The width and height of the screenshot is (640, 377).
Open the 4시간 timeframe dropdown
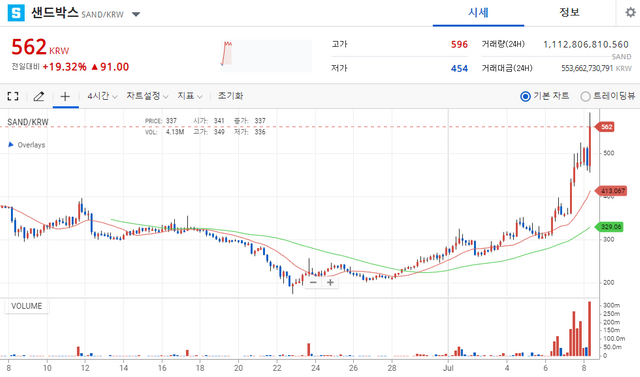click(x=102, y=96)
